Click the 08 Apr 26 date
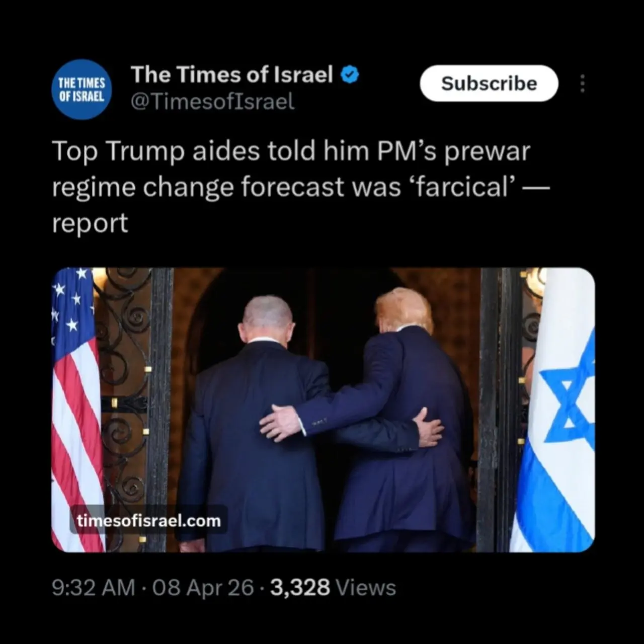The image size is (644, 644). (203, 588)
